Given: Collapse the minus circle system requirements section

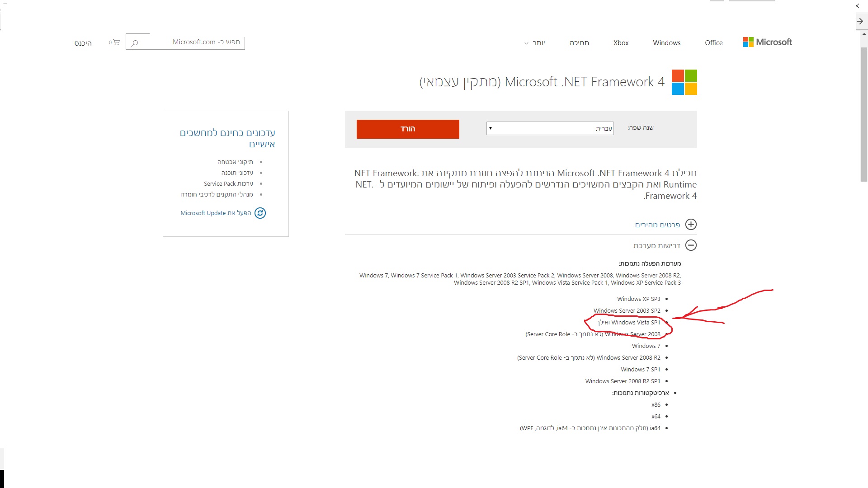Looking at the screenshot, I should point(691,245).
